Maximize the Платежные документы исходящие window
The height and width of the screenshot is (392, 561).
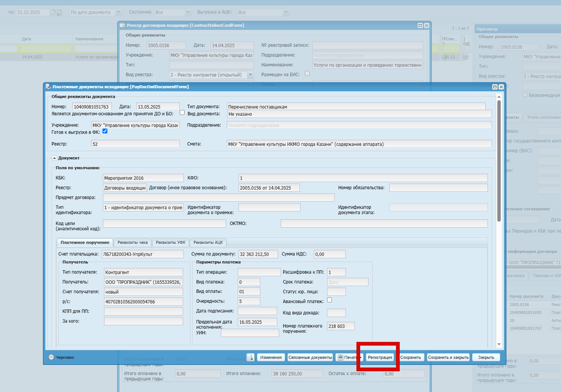tap(495, 87)
